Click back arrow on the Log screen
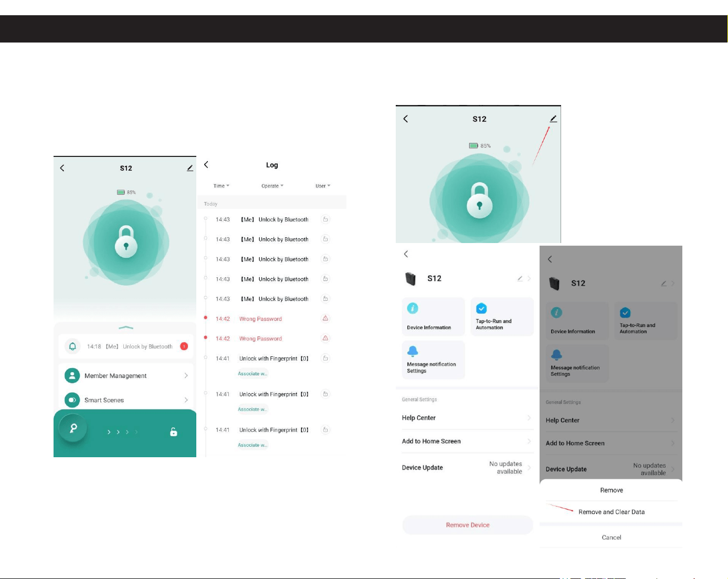The image size is (728, 579). 206,165
